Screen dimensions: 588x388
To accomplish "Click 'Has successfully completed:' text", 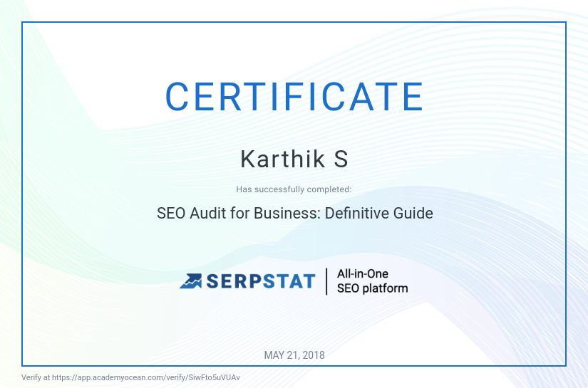I will (x=294, y=189).
